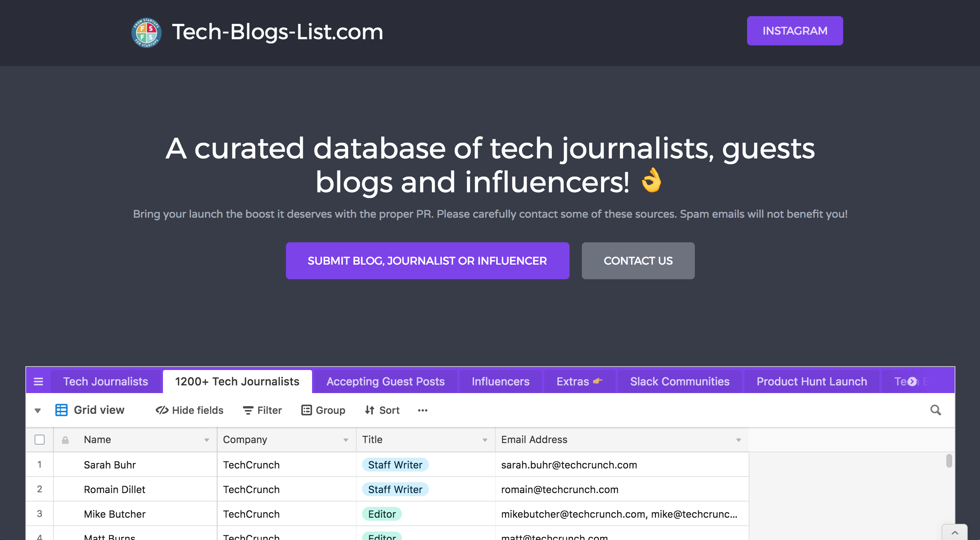This screenshot has width=980, height=540.
Task: Open the tables list hamburger menu
Action: point(38,382)
